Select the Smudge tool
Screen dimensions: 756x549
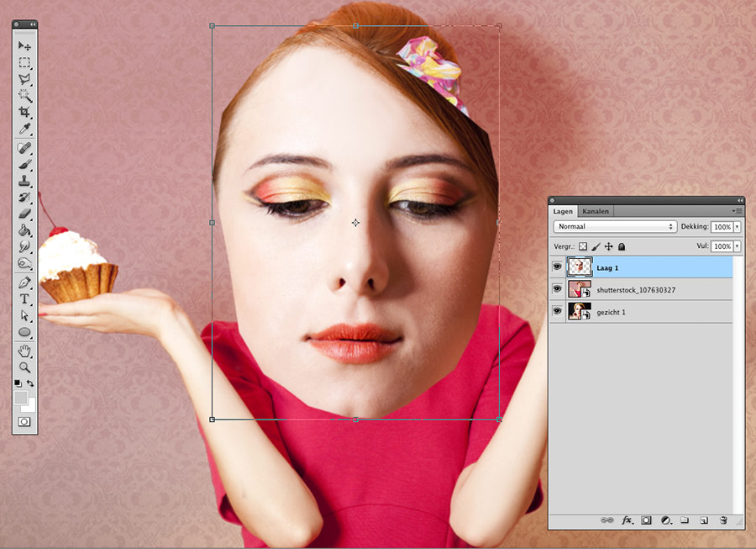coord(24,246)
